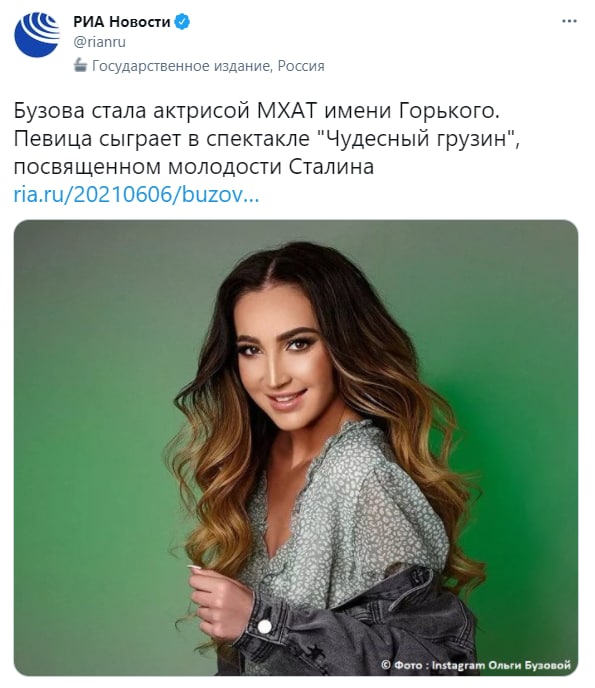Click the copyright symbol in photo caption
The image size is (595, 688).
point(386,665)
